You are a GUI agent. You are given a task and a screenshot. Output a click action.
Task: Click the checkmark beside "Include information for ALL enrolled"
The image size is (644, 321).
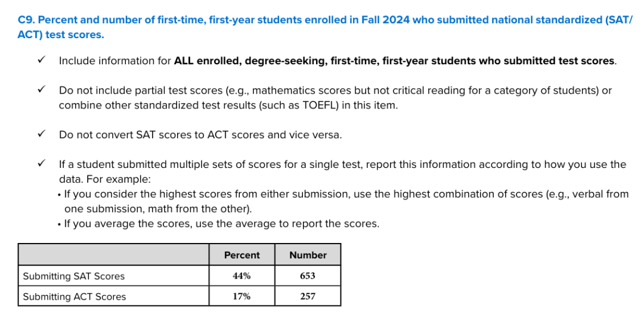[41, 60]
